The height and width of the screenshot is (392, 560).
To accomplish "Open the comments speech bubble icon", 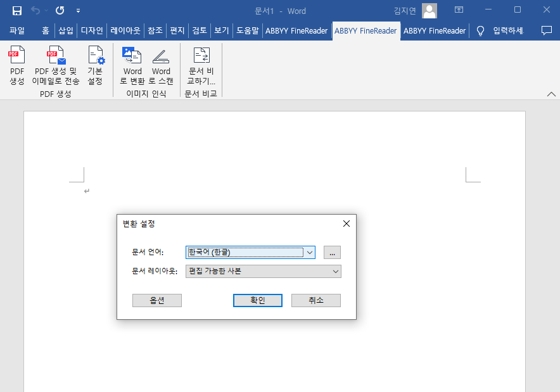I will [x=547, y=30].
